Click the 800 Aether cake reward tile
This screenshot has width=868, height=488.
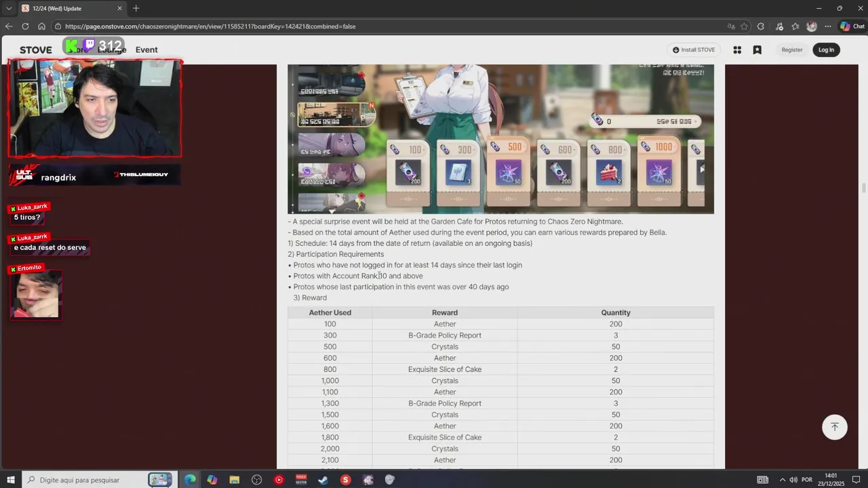(608, 174)
